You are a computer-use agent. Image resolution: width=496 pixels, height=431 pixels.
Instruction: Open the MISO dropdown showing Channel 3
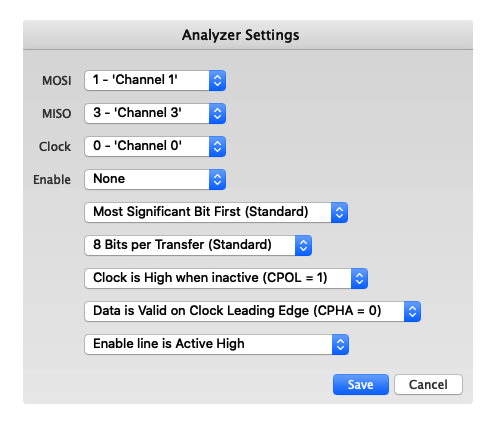[155, 113]
